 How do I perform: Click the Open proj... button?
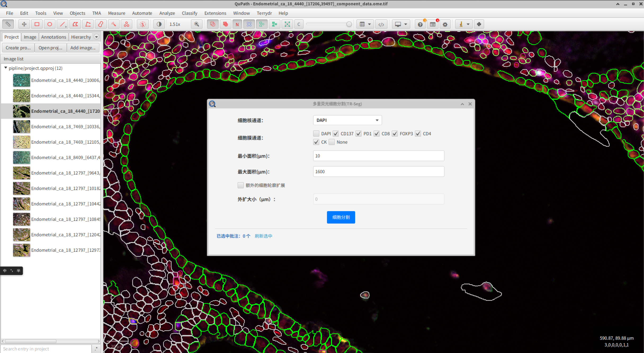click(x=50, y=48)
